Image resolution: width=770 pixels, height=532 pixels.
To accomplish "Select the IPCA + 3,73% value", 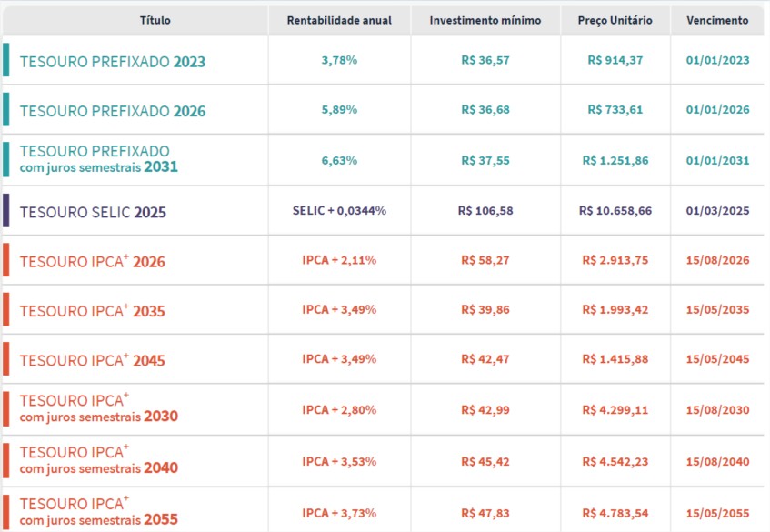I will click(339, 513).
